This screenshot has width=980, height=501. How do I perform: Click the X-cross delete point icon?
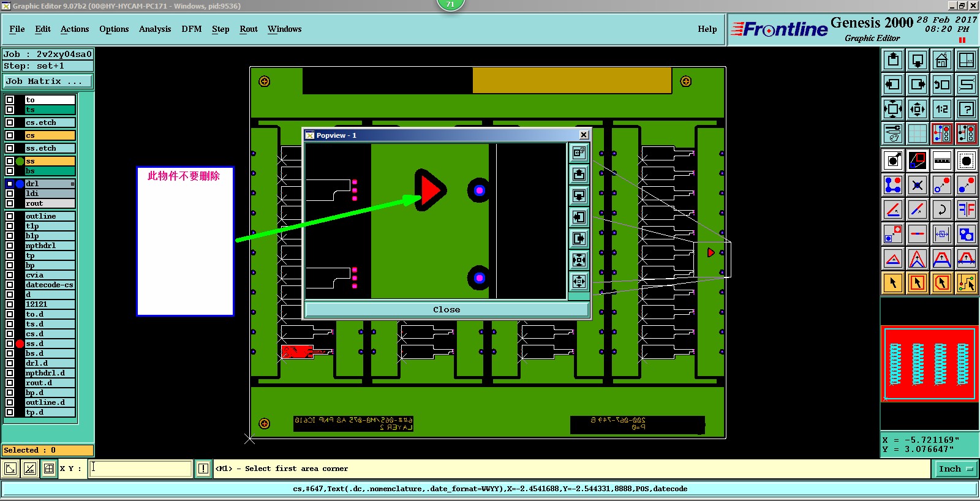918,185
